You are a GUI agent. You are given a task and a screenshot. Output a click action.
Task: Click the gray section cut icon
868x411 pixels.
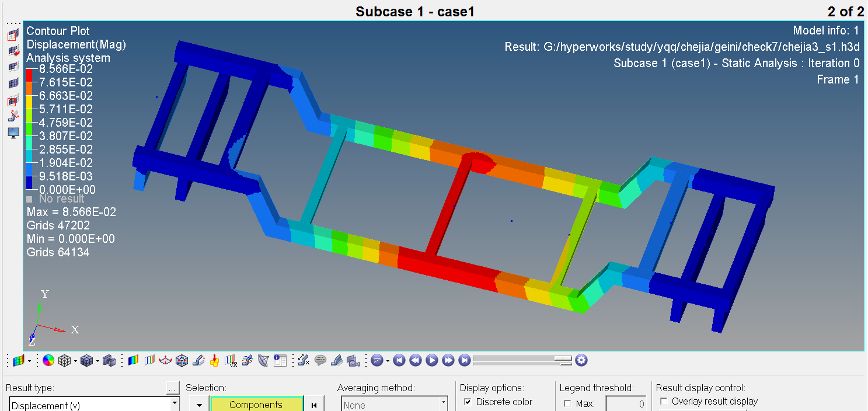click(x=336, y=361)
